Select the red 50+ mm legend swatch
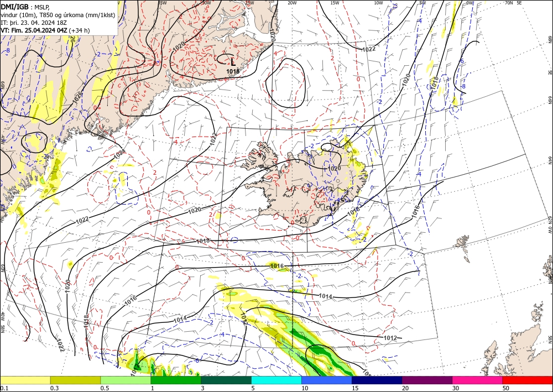Viewport: 553px width, 392px height. 528,380
